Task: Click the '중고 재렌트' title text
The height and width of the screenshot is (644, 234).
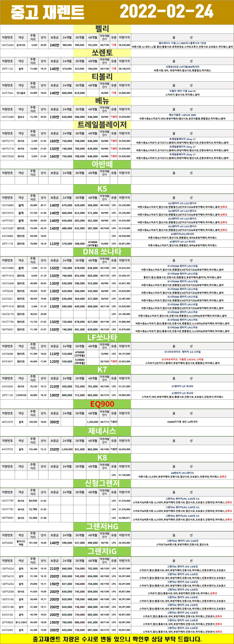Action: point(48,12)
